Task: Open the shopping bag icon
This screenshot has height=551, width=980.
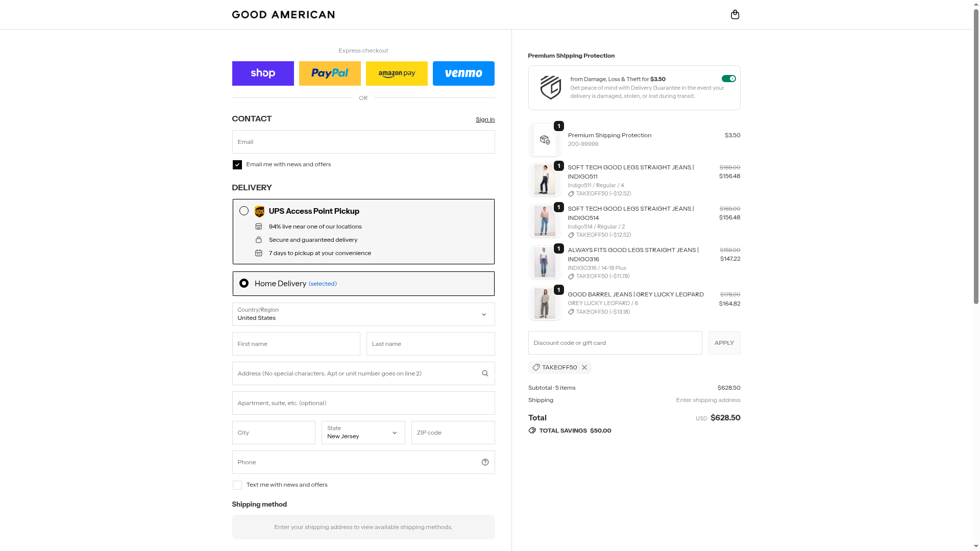Action: point(735,14)
